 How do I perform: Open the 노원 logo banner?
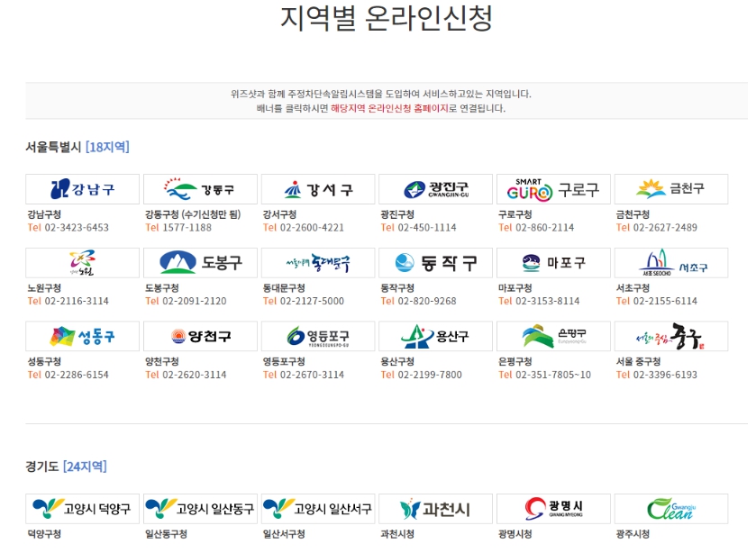(x=82, y=263)
